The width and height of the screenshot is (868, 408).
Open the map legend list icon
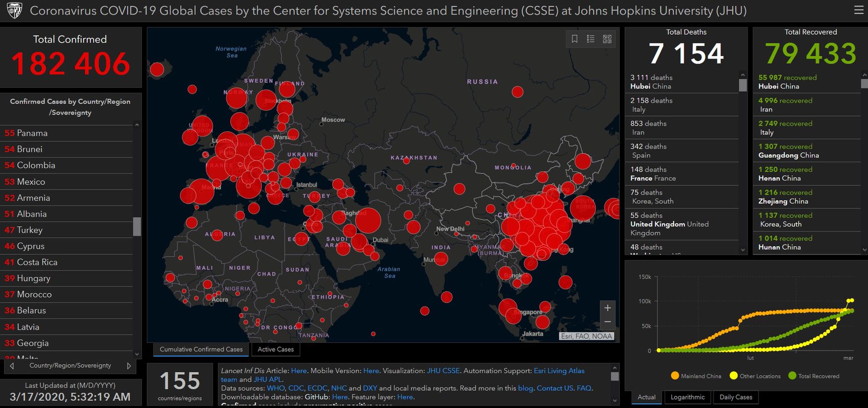(590, 39)
